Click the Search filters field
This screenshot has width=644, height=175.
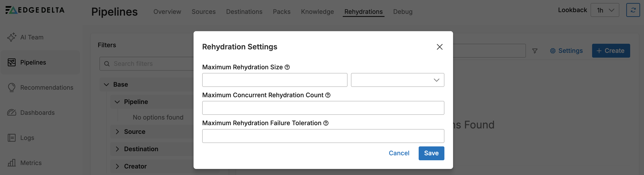tap(147, 64)
